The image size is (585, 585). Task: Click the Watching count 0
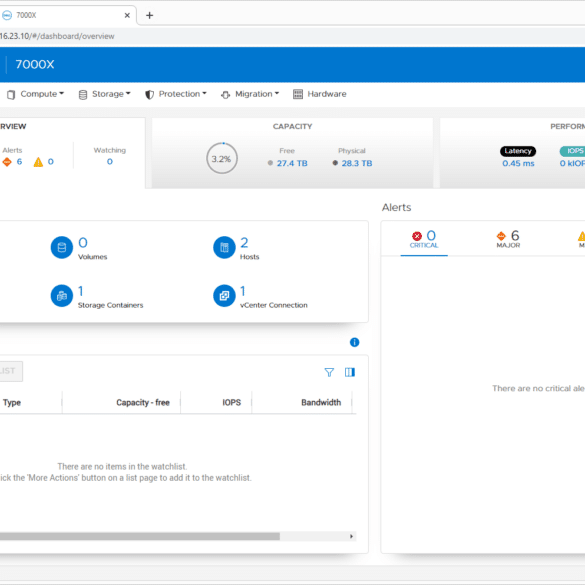coord(110,162)
